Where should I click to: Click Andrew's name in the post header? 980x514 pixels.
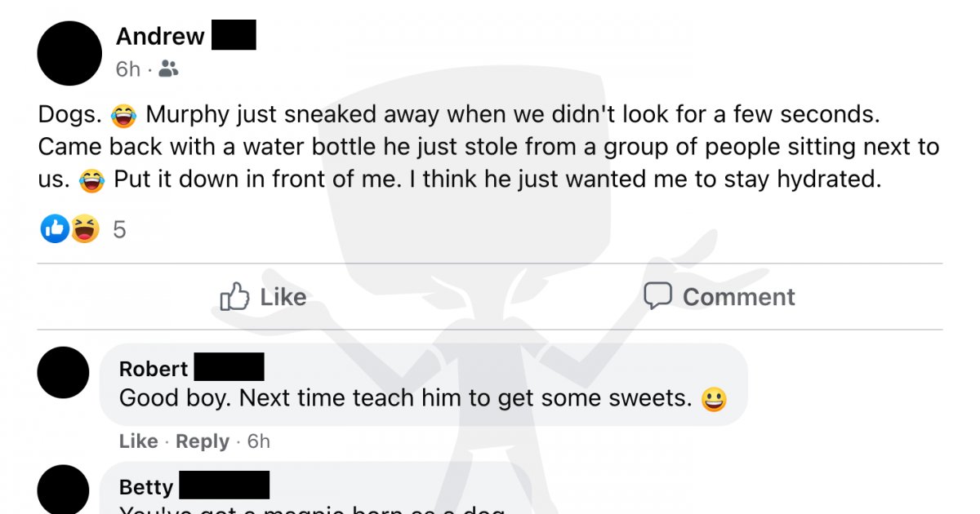pos(160,36)
